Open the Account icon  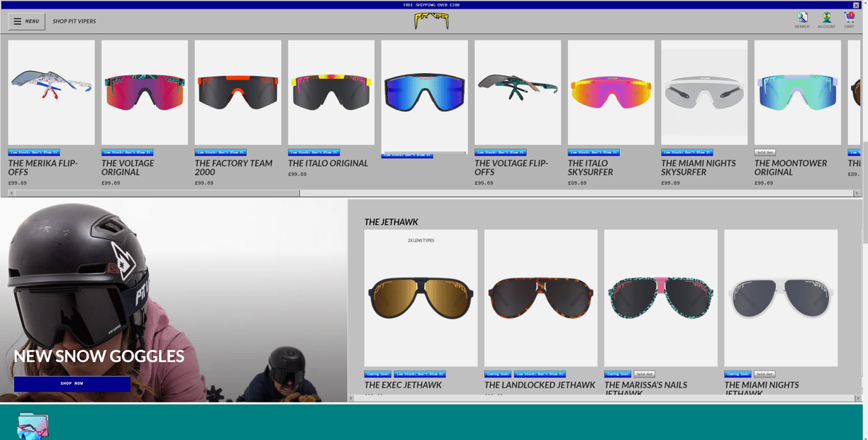pyautogui.click(x=826, y=20)
